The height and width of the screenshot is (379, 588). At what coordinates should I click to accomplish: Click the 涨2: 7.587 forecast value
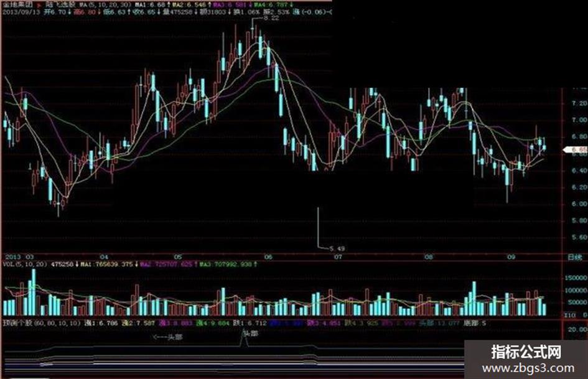(x=138, y=323)
